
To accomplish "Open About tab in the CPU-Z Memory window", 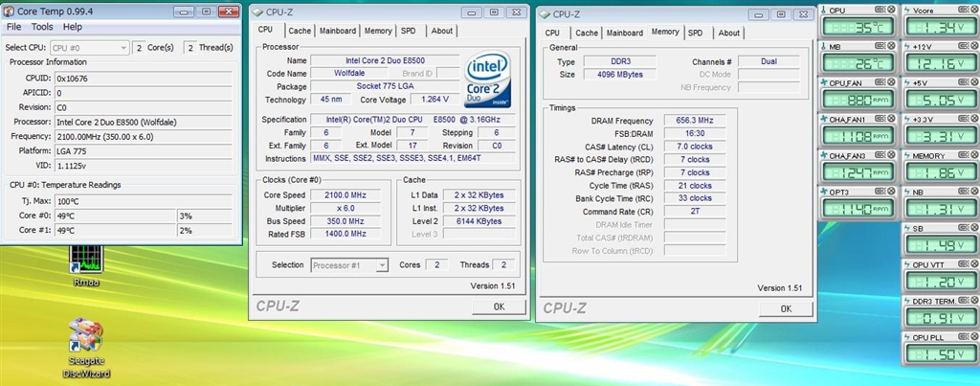I will 728,34.
